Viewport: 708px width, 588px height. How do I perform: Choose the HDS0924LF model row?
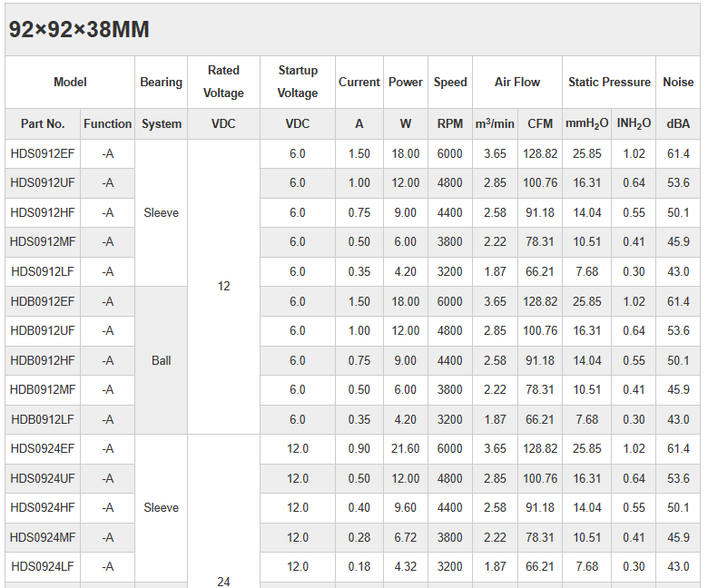[43, 567]
